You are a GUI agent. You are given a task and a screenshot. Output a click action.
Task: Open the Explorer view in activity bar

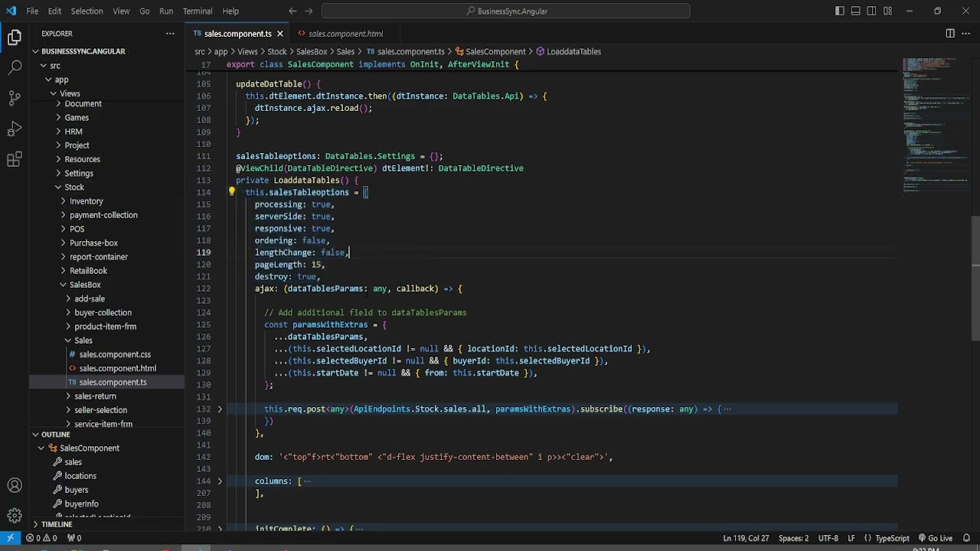pyautogui.click(x=15, y=37)
